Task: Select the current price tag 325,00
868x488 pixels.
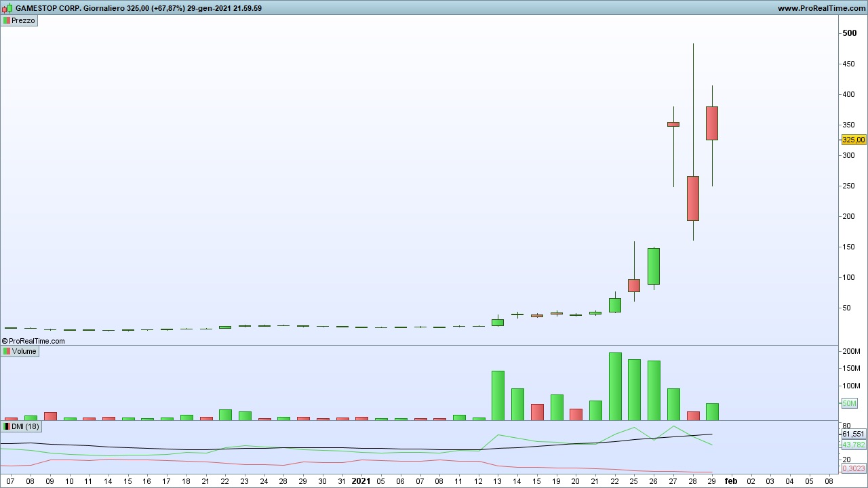Action: 853,140
